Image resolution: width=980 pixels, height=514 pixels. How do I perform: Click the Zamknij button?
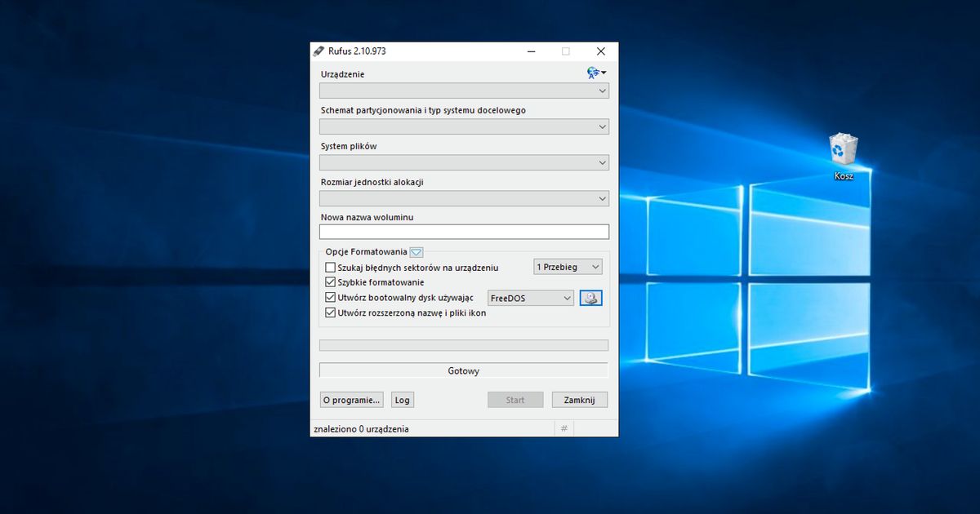[x=580, y=400]
